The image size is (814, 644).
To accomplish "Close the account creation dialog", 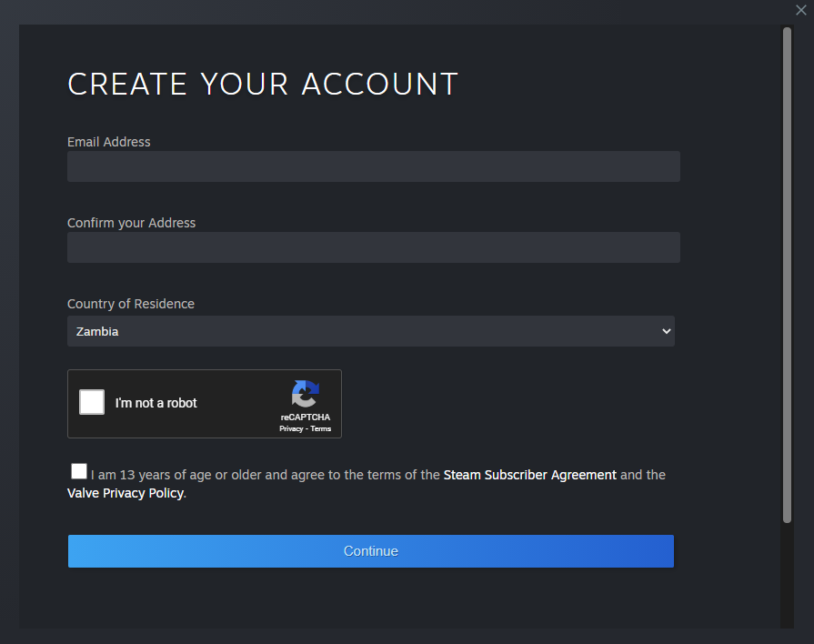I will (x=801, y=10).
